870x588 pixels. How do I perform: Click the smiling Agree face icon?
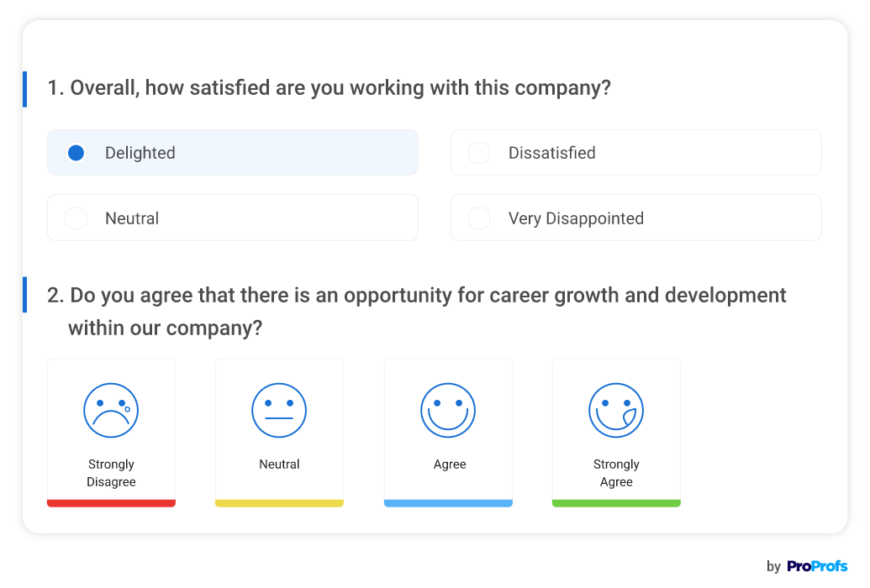tap(448, 410)
